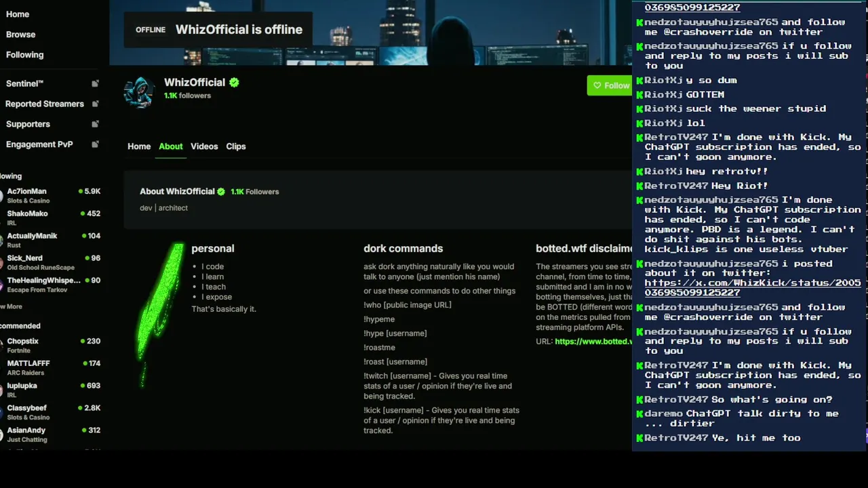Open Chopstix Fortnite recommended channel

(52, 346)
